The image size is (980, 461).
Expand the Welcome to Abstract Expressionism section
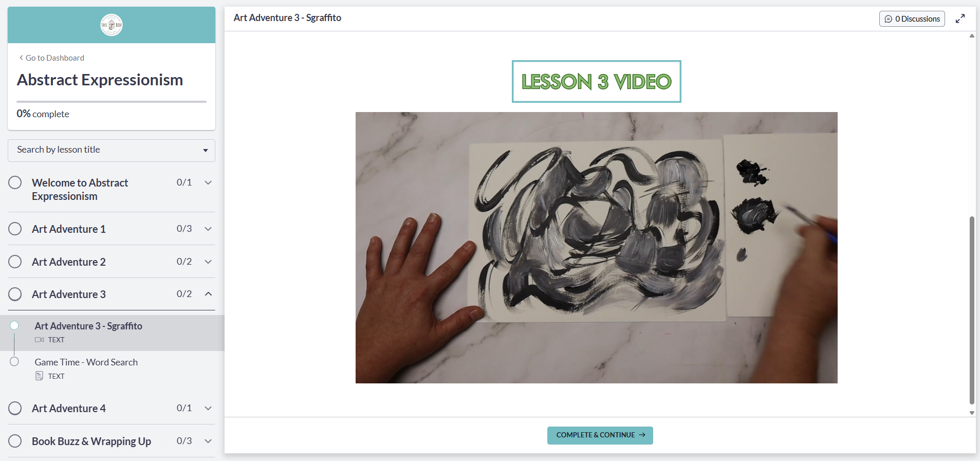click(208, 182)
